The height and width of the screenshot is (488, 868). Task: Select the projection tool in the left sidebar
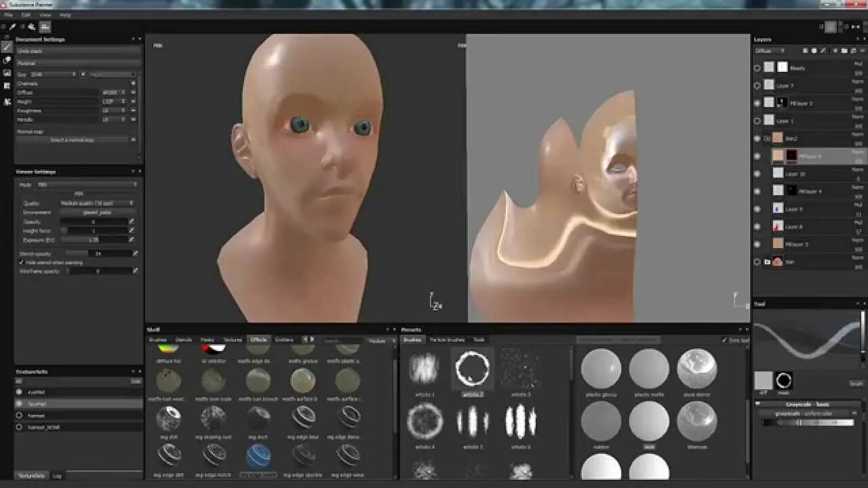pos(7,73)
